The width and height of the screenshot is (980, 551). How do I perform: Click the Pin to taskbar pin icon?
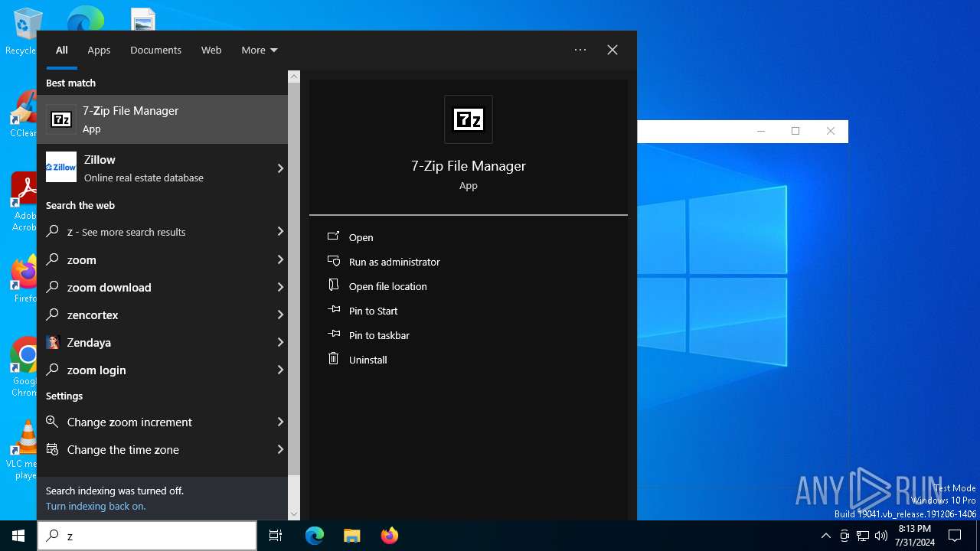(x=333, y=334)
